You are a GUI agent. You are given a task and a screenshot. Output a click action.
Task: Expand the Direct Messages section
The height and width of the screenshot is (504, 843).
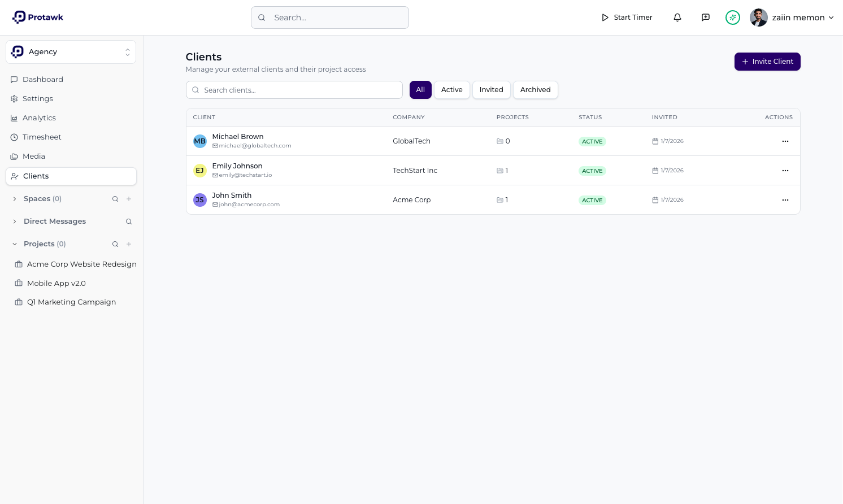(x=14, y=221)
